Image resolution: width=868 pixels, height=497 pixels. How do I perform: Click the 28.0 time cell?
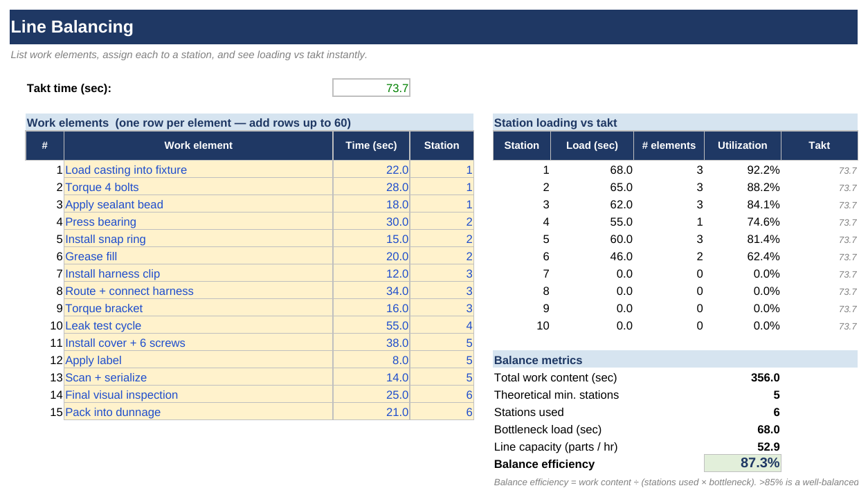coord(371,187)
